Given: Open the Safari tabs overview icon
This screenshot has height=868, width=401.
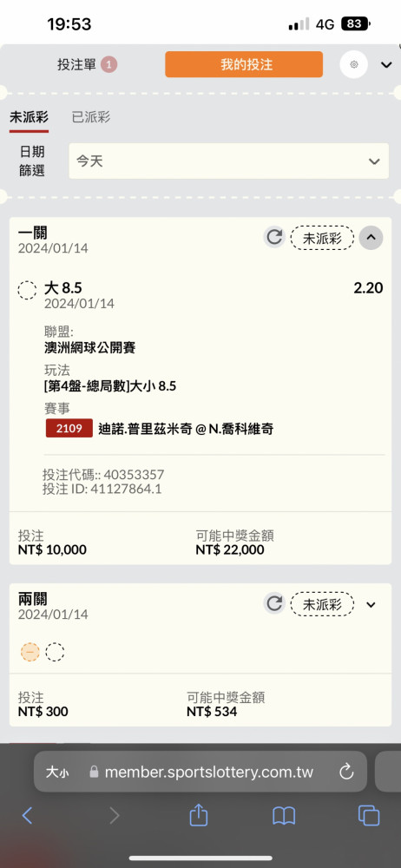Looking at the screenshot, I should (x=368, y=815).
